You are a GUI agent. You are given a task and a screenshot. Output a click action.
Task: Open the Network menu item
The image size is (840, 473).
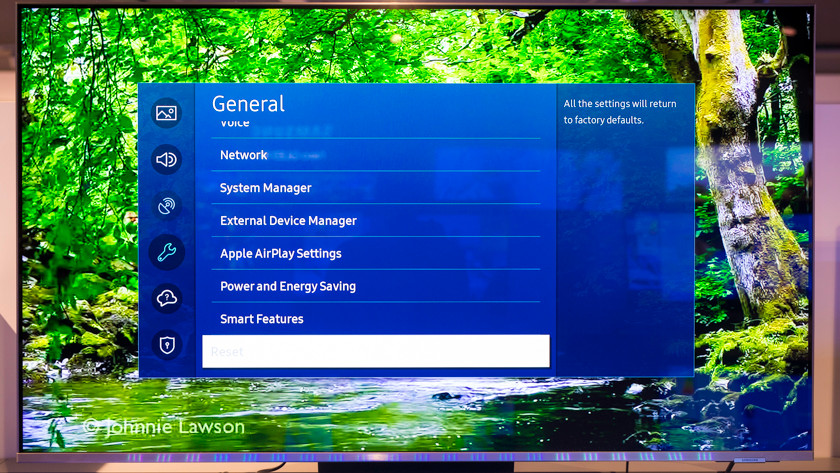244,155
